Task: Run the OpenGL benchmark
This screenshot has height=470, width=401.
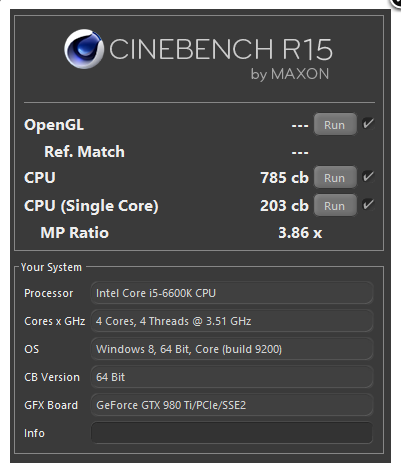Action: point(335,124)
